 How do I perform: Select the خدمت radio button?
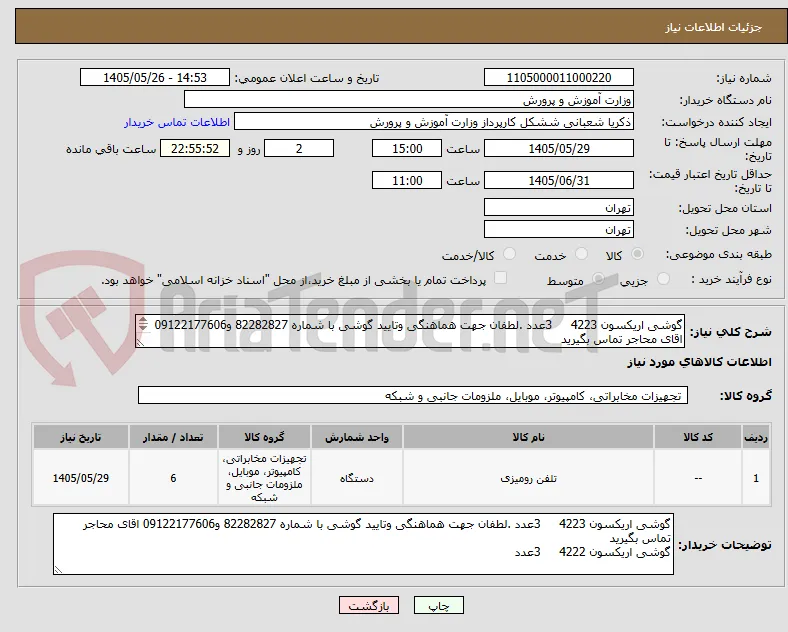tap(581, 254)
